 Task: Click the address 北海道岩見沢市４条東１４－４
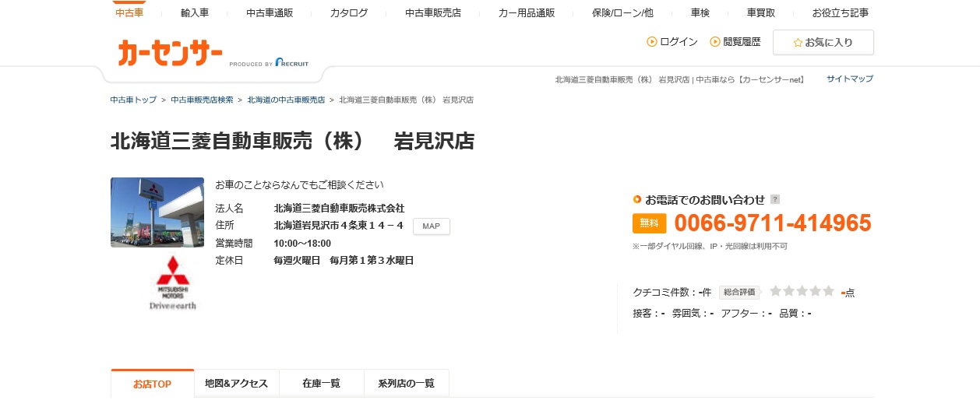(339, 226)
